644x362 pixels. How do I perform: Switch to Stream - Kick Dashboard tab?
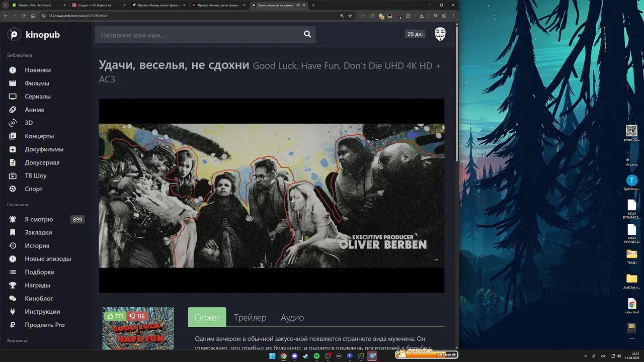click(x=40, y=5)
